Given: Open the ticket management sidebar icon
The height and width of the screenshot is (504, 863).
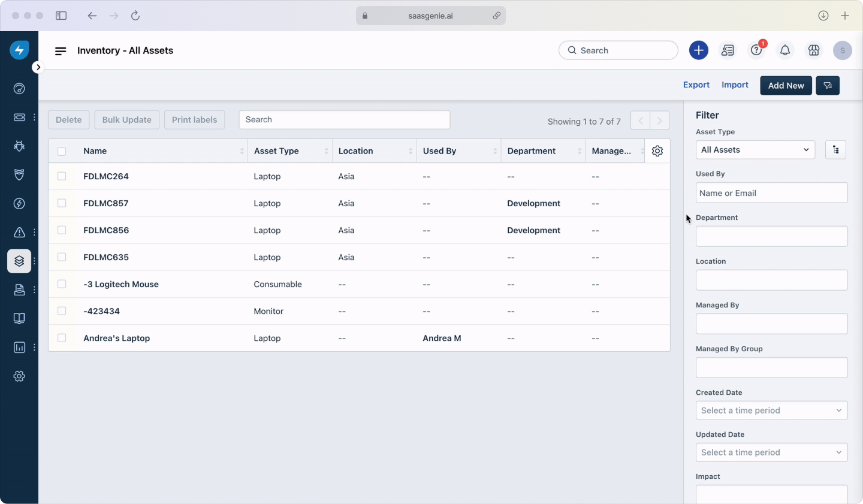Looking at the screenshot, I should point(19,117).
